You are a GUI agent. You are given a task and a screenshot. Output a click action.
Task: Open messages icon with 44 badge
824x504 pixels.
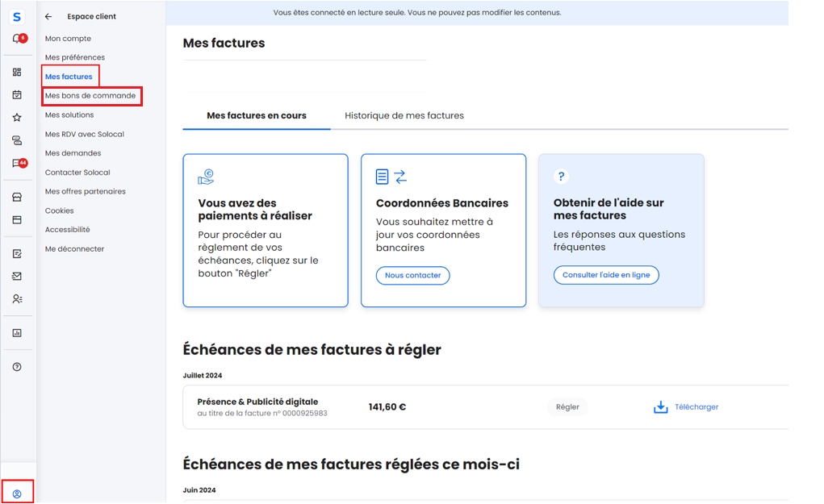(18, 164)
